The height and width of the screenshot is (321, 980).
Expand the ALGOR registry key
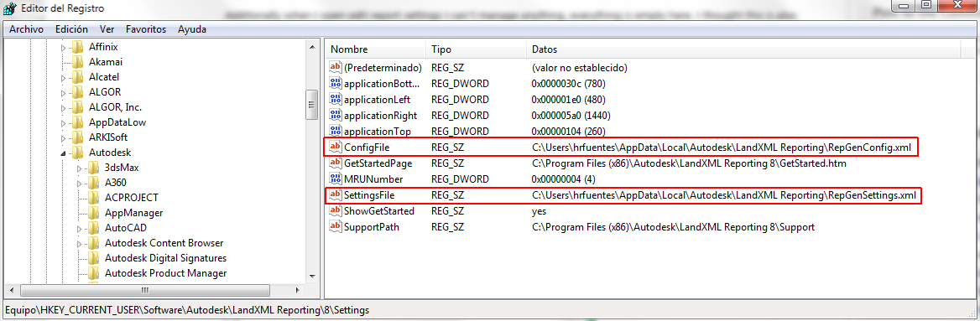(63, 92)
